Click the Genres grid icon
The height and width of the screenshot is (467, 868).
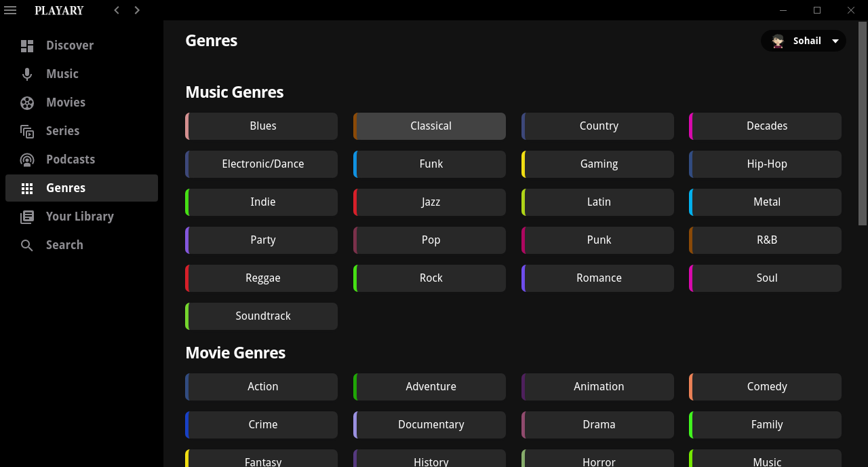[27, 187]
